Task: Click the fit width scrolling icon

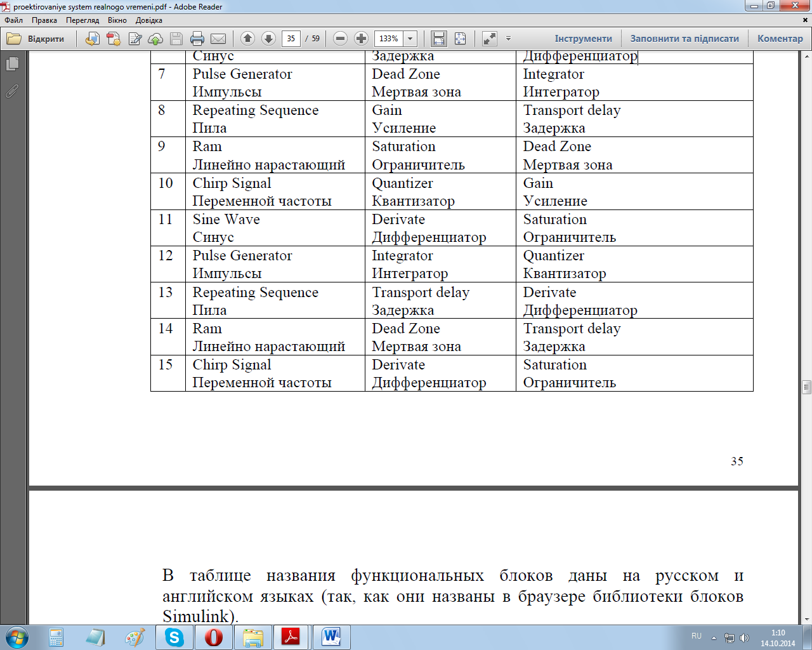Action: tap(439, 39)
